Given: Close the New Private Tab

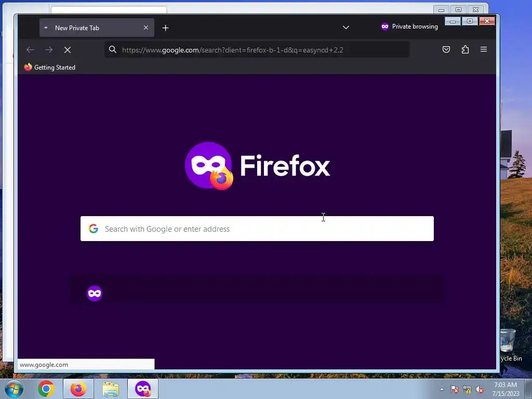Looking at the screenshot, I should [x=146, y=28].
